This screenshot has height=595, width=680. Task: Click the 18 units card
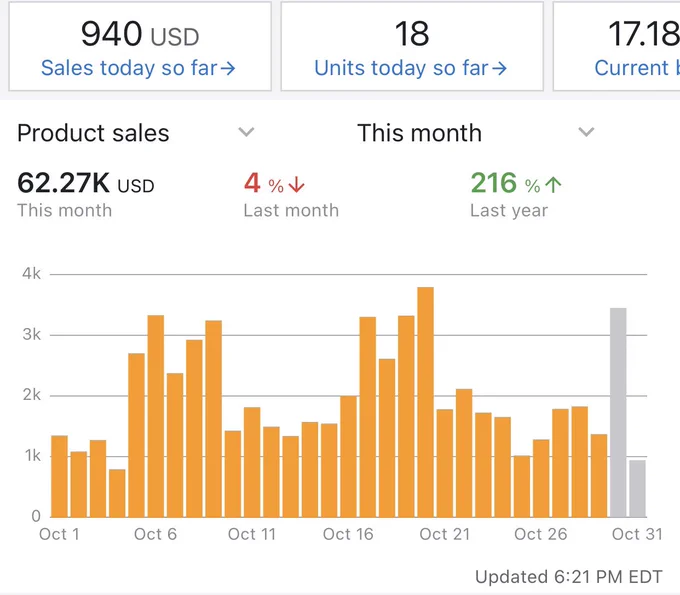[x=412, y=46]
